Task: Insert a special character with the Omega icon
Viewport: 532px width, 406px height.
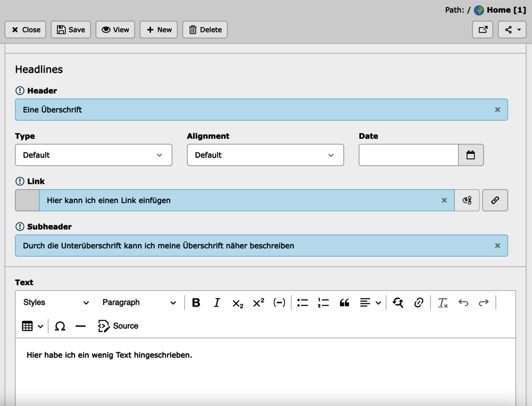Action: click(60, 326)
